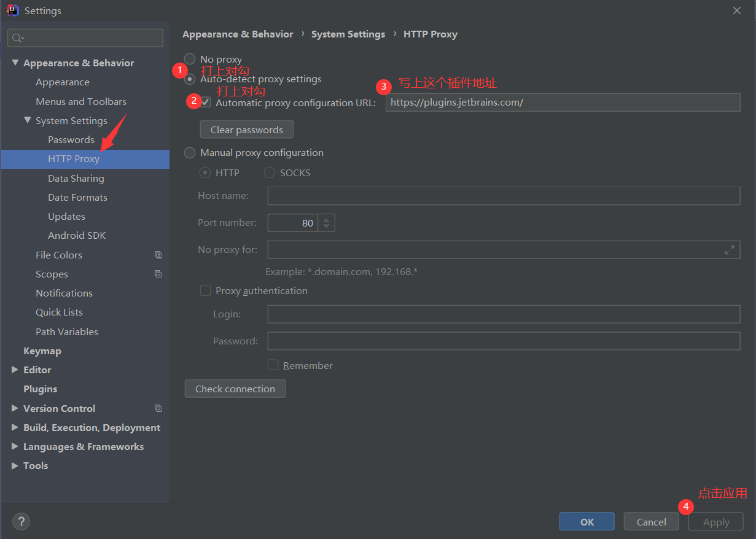
Task: Expand Languages & Frameworks section arrow
Action: (x=15, y=446)
